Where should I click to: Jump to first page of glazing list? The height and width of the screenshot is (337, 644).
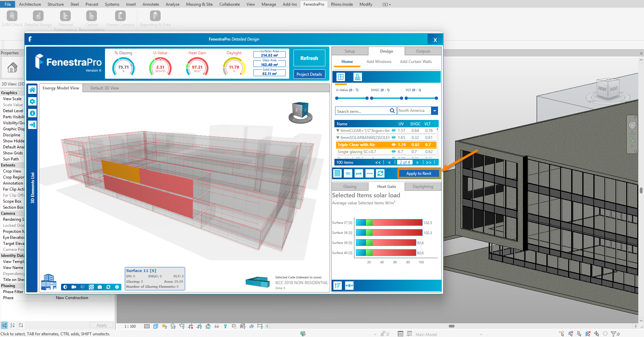(x=378, y=162)
